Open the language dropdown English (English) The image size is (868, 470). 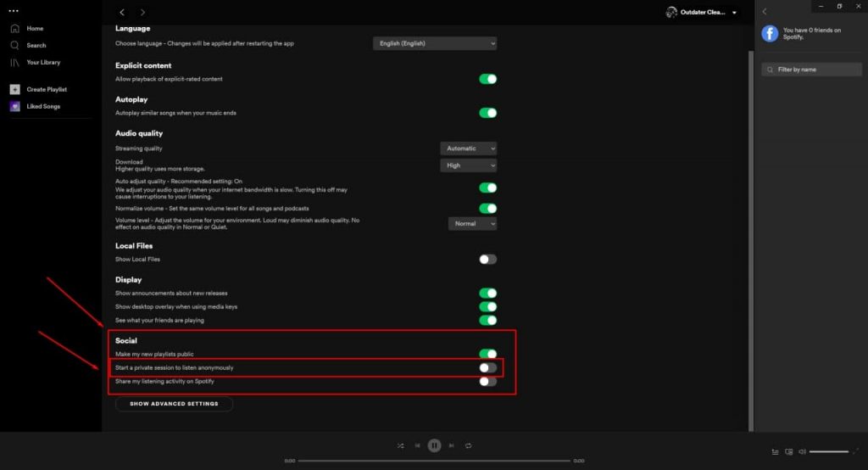click(x=435, y=43)
